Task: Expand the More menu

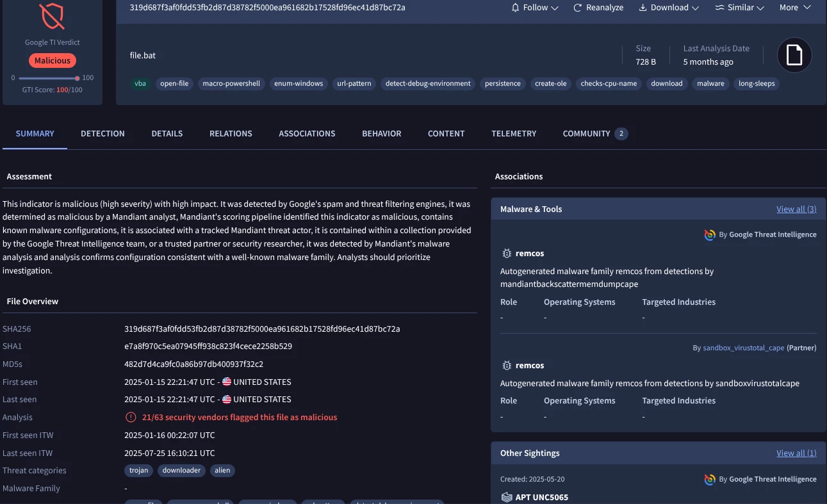Action: pos(795,8)
